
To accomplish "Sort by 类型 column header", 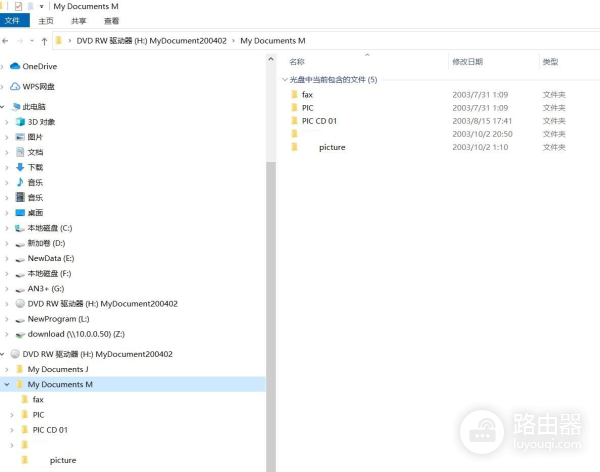I will pyautogui.click(x=550, y=62).
